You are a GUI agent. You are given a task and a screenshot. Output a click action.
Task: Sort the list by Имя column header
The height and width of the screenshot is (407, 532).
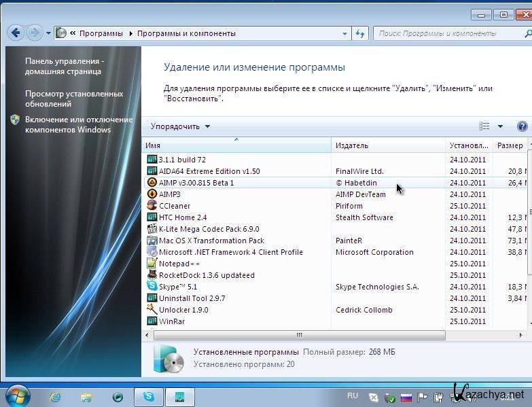(x=236, y=145)
